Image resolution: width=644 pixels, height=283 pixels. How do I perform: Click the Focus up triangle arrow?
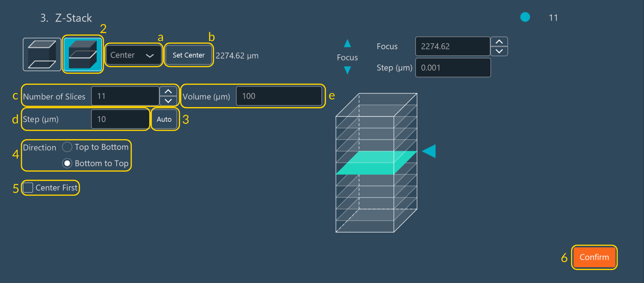click(347, 44)
